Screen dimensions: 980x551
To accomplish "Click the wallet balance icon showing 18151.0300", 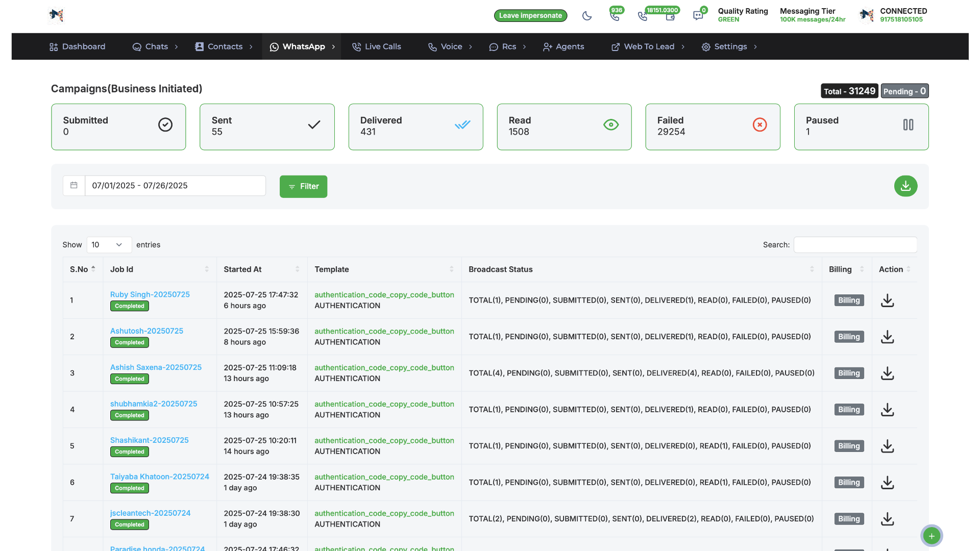I will (670, 17).
